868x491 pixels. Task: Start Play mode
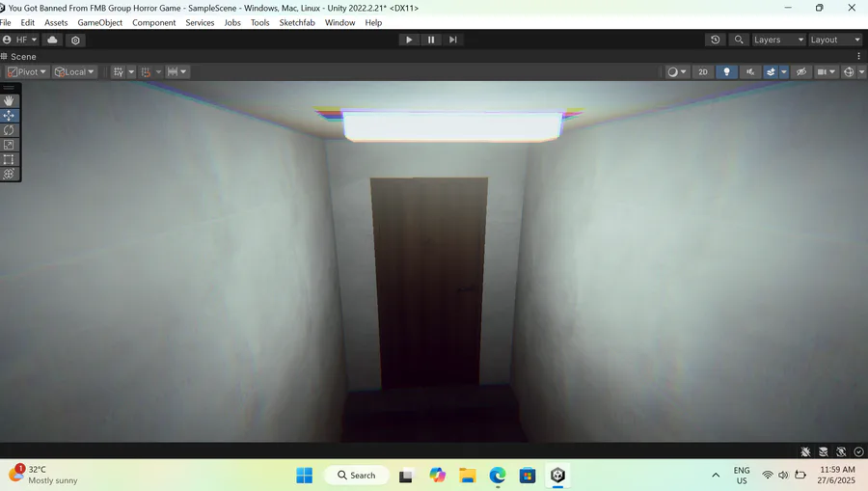(x=409, y=40)
